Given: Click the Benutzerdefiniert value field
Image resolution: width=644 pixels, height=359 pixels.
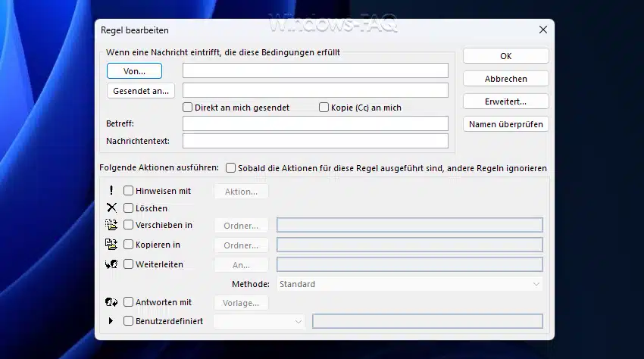Looking at the screenshot, I should 427,321.
